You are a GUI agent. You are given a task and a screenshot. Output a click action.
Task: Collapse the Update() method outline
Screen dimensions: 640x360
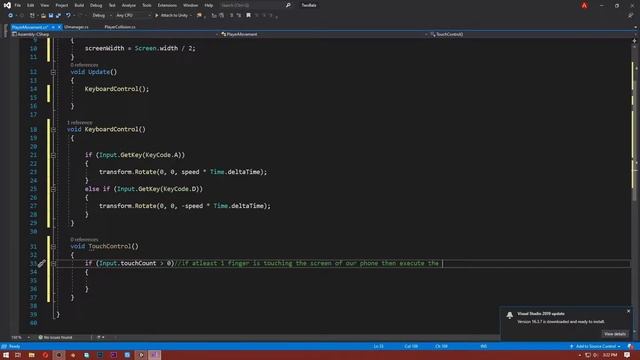tap(53, 72)
